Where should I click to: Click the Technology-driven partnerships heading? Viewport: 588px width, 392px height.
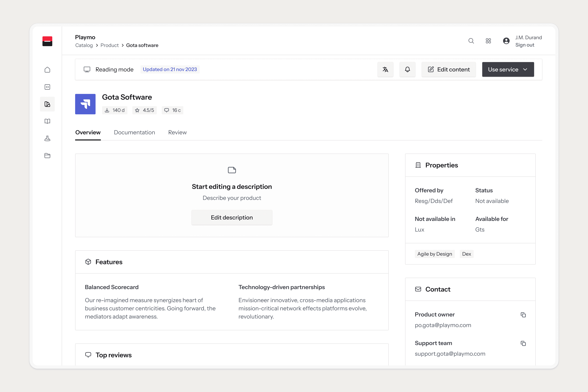(281, 287)
